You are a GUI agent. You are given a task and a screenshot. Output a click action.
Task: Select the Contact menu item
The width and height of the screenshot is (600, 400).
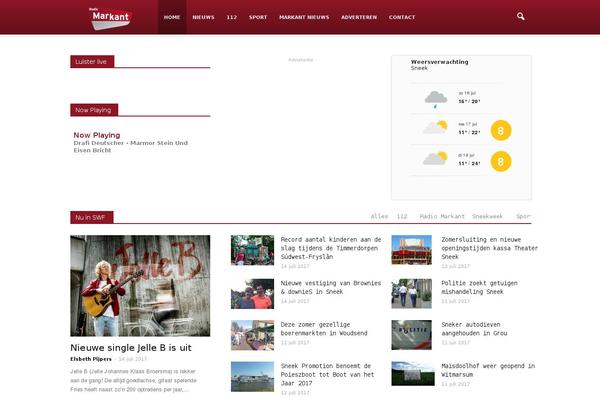click(x=402, y=17)
